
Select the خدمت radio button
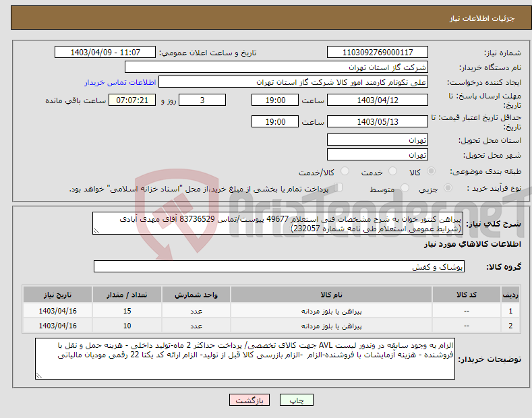[x=392, y=171]
